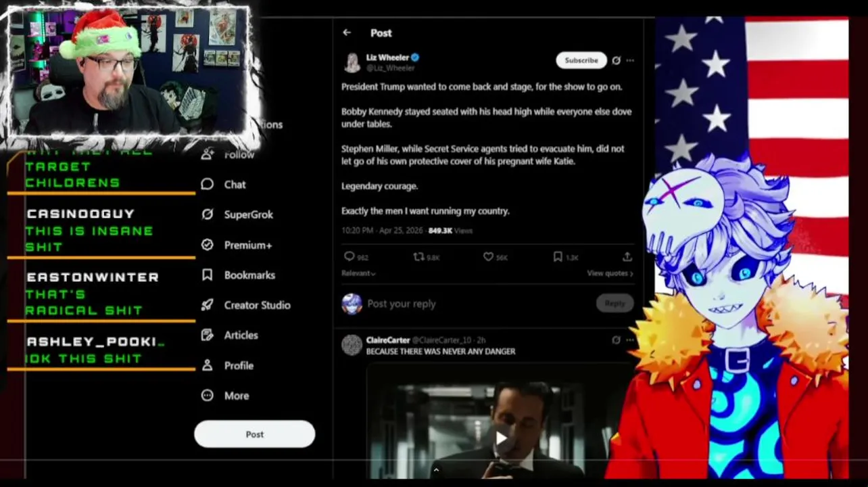
Task: Click the white Post button
Action: coord(255,434)
